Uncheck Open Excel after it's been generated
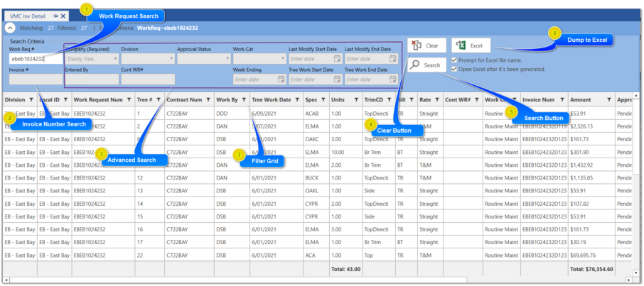 click(x=454, y=69)
